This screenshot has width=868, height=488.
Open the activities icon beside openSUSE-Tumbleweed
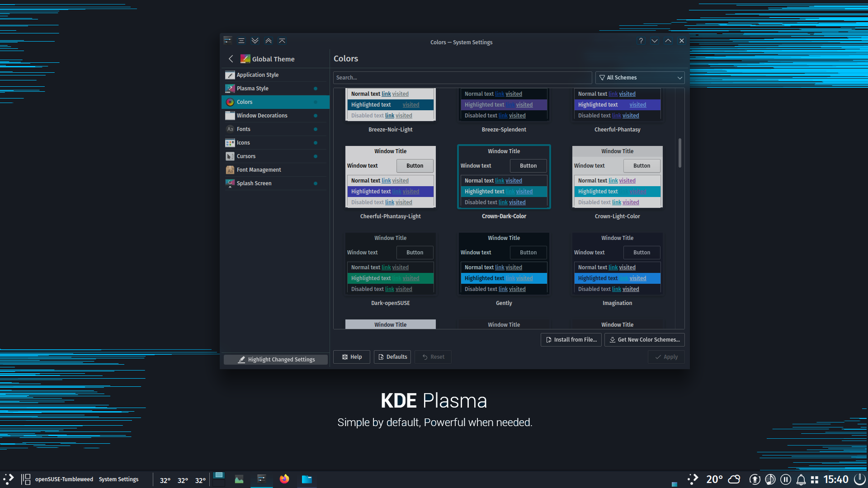26,479
